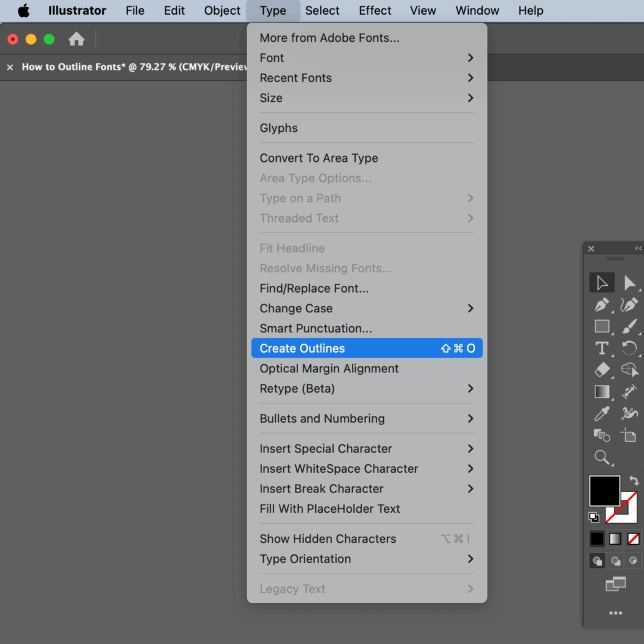Expand Insert Break Character submenu
Screen dimensions: 644x644
point(367,489)
